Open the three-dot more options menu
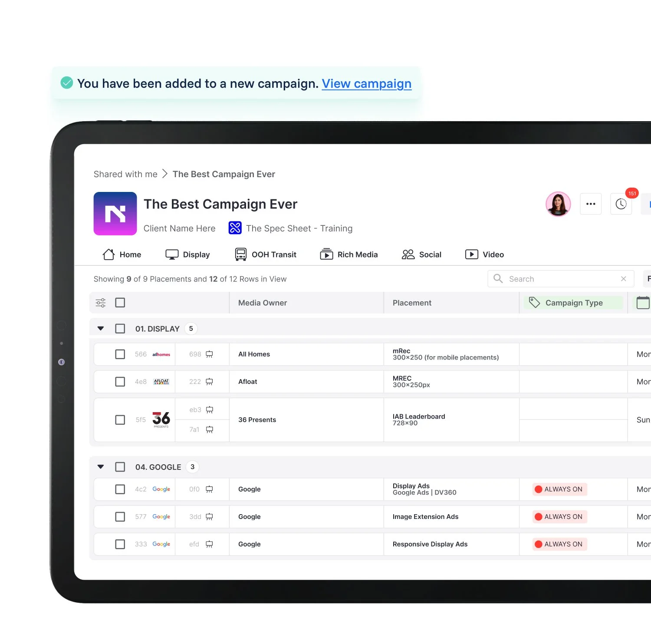 click(591, 204)
